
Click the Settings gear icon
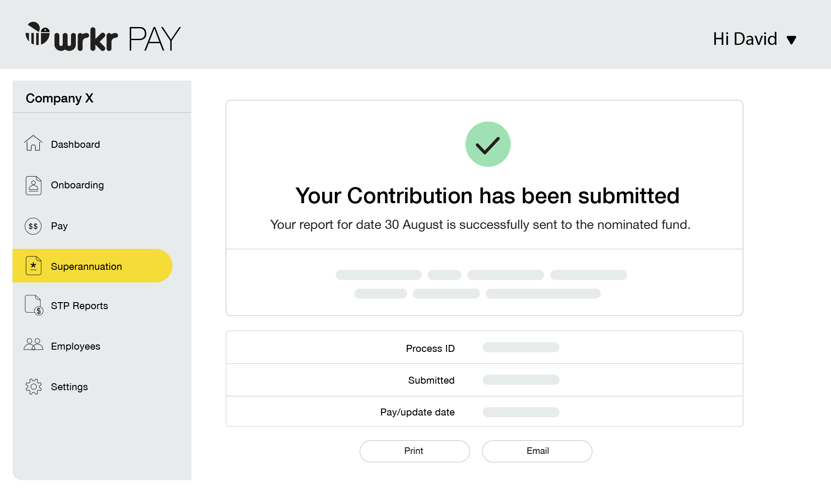coord(34,387)
